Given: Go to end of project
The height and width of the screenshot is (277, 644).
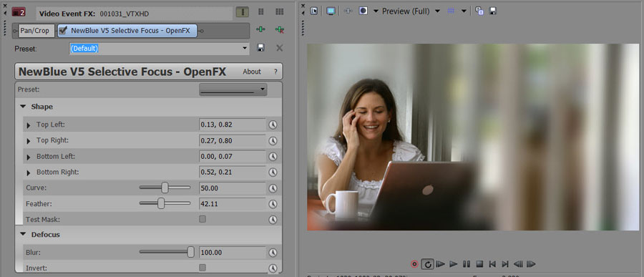Looking at the screenshot, I should click(x=505, y=264).
